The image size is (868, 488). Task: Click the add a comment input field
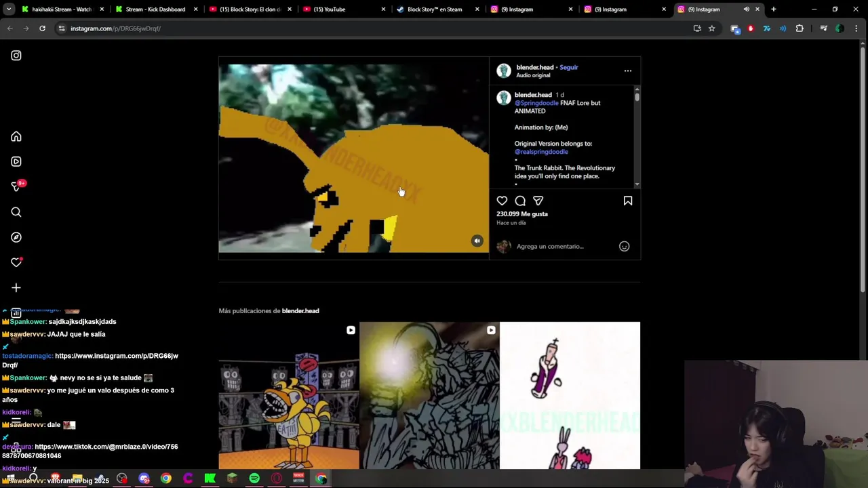[x=564, y=247]
